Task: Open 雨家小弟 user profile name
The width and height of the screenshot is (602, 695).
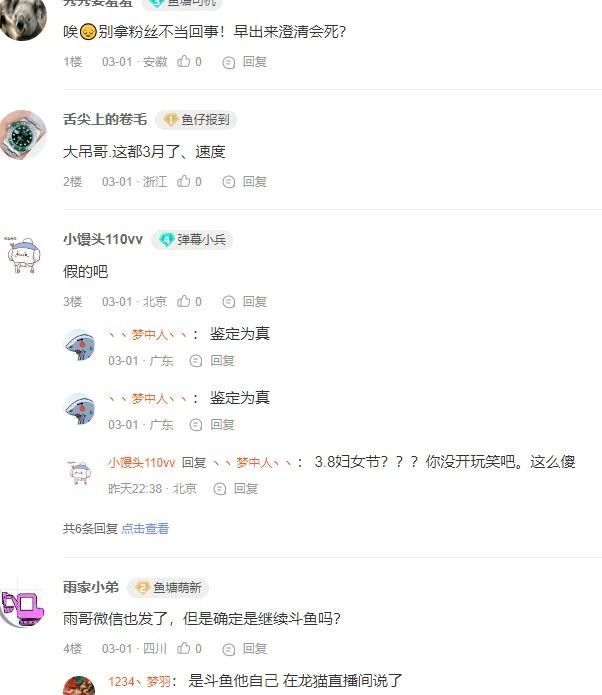Action: [x=91, y=587]
